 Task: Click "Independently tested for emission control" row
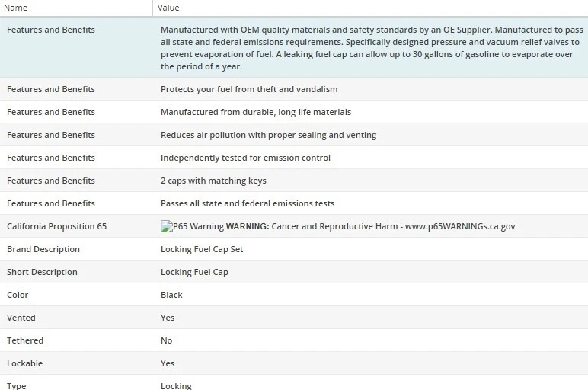click(245, 158)
